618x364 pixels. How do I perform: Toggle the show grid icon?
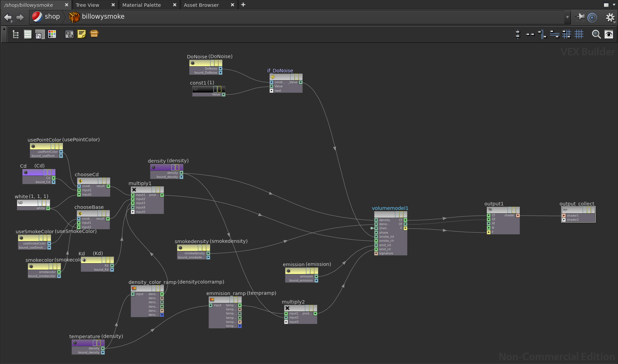coord(579,34)
